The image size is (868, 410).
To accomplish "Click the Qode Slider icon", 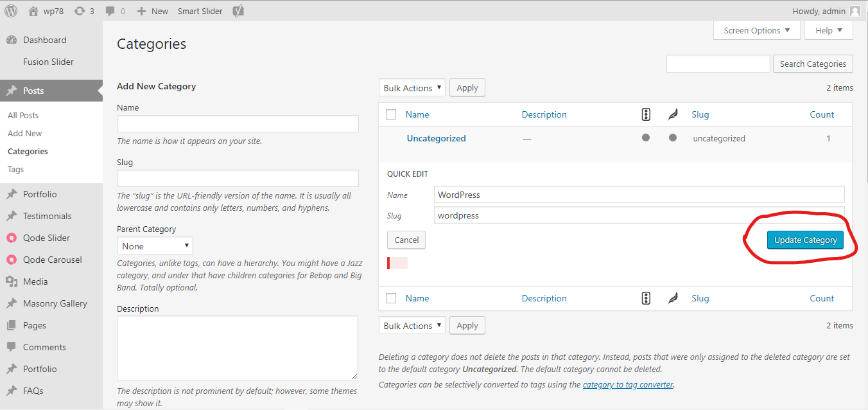I will (12, 238).
